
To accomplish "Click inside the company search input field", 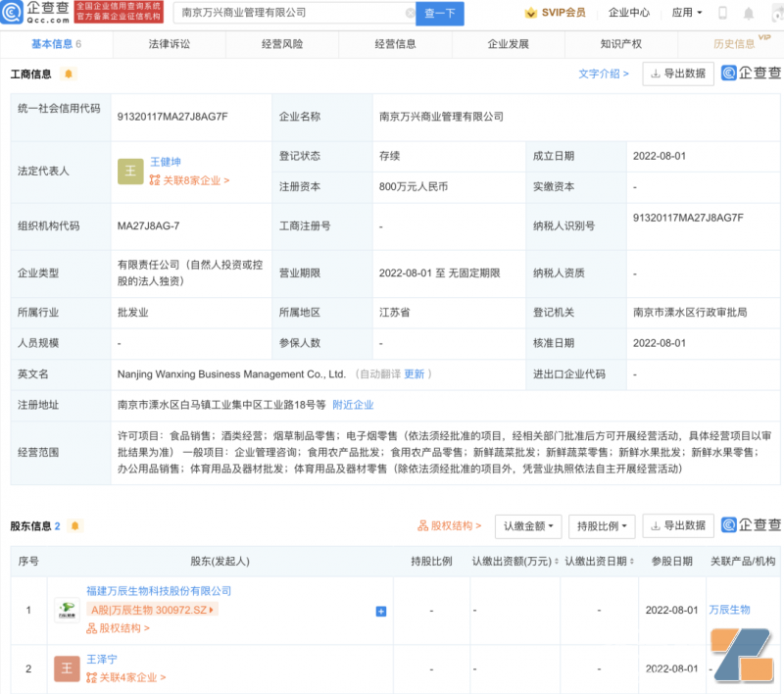I will (294, 13).
